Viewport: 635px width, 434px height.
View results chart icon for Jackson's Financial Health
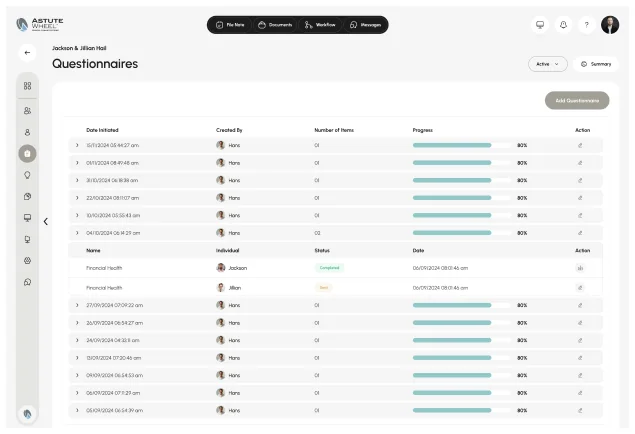click(580, 268)
